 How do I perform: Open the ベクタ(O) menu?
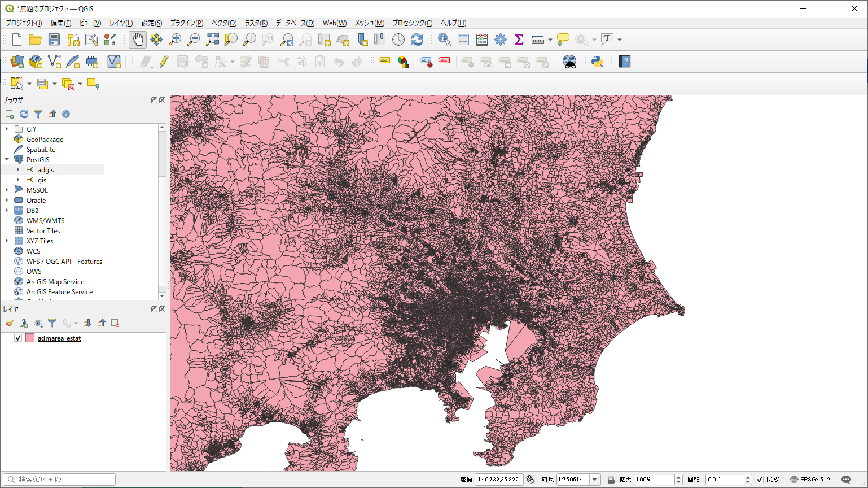[223, 23]
